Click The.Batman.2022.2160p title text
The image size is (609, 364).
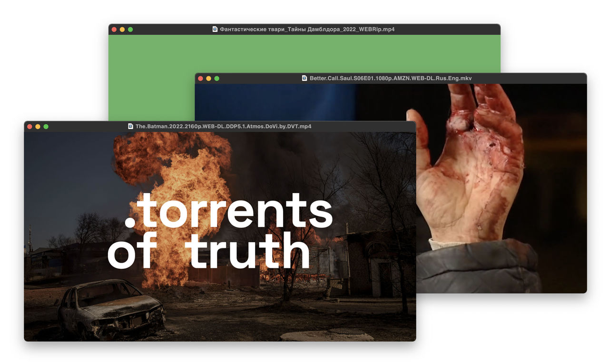pos(224,127)
